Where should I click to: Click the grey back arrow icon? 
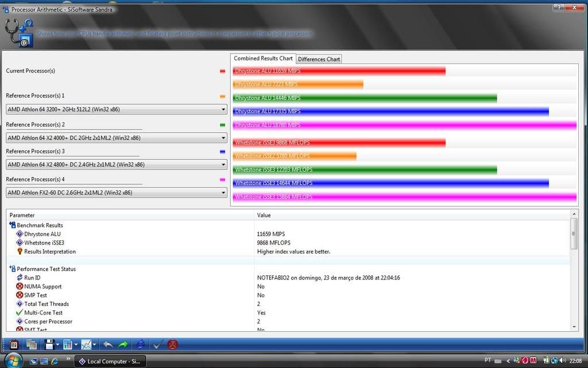(107, 344)
